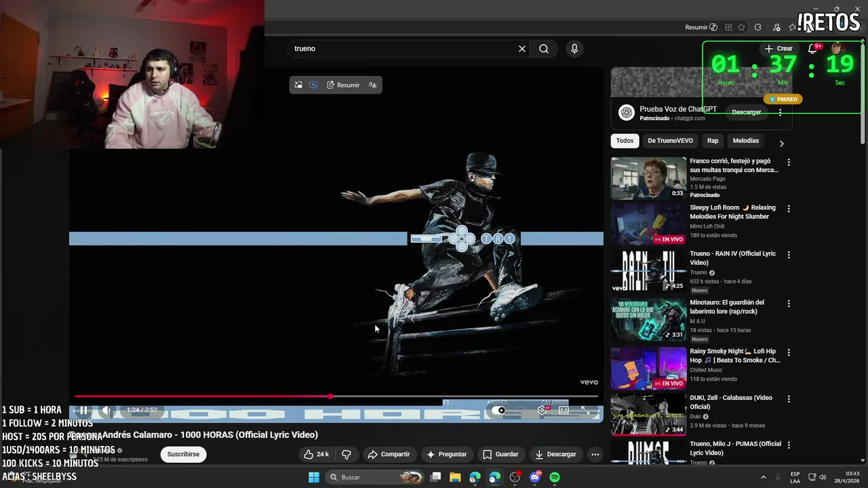The image size is (868, 488).
Task: Enter fullscreen mode
Action: (x=585, y=410)
